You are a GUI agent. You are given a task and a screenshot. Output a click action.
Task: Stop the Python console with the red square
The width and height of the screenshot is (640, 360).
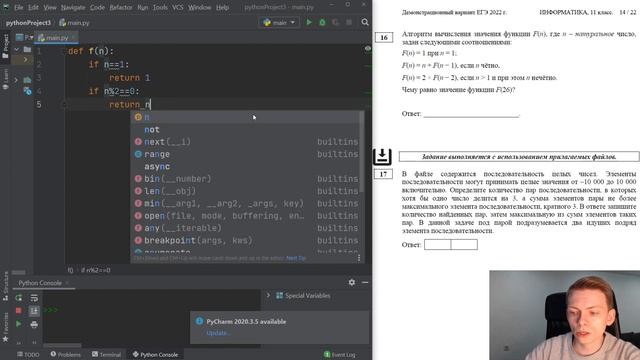(x=19, y=311)
